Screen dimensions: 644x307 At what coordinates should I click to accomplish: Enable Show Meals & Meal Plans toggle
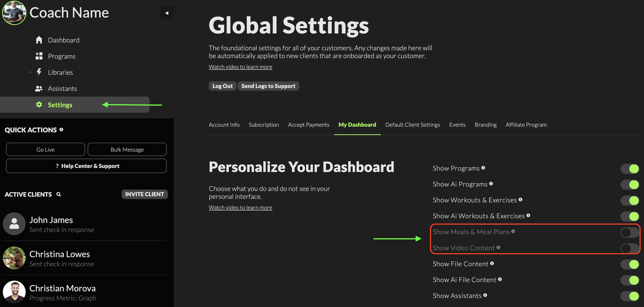point(630,233)
